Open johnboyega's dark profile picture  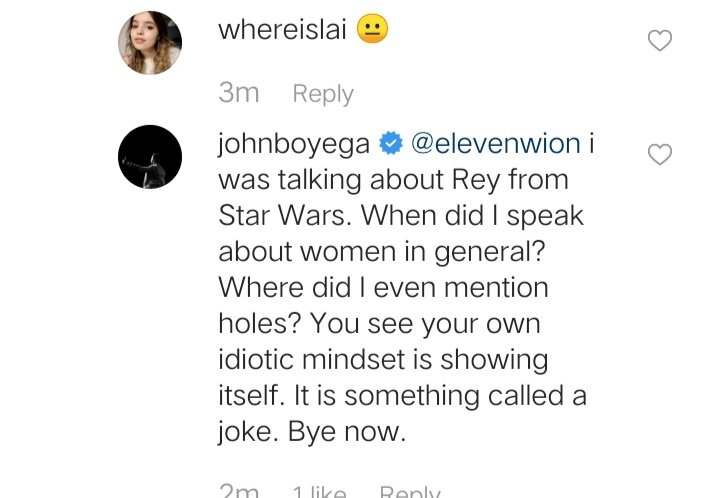(x=150, y=157)
